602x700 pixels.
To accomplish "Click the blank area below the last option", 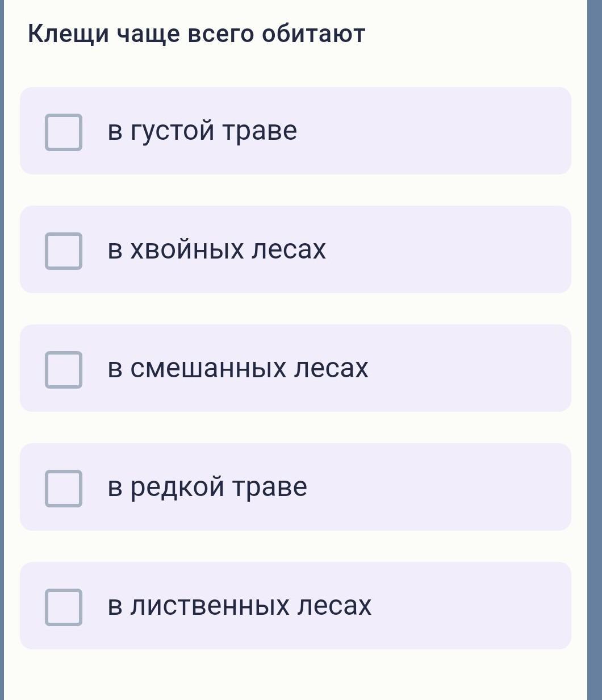I will [295, 676].
